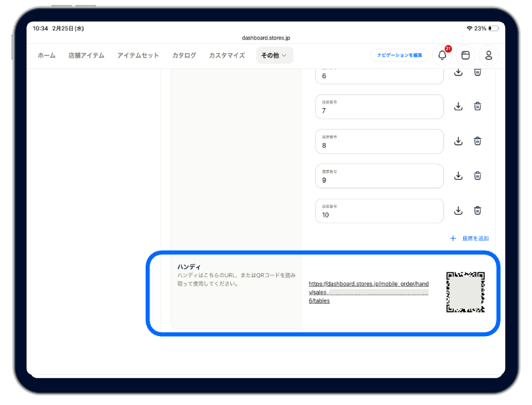532x405 pixels.
Task: Download QR code for seat 10
Action: [x=459, y=211]
